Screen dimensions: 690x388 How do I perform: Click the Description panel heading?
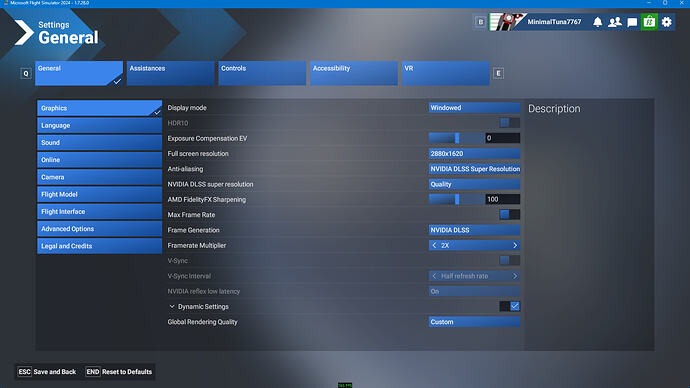tap(554, 109)
